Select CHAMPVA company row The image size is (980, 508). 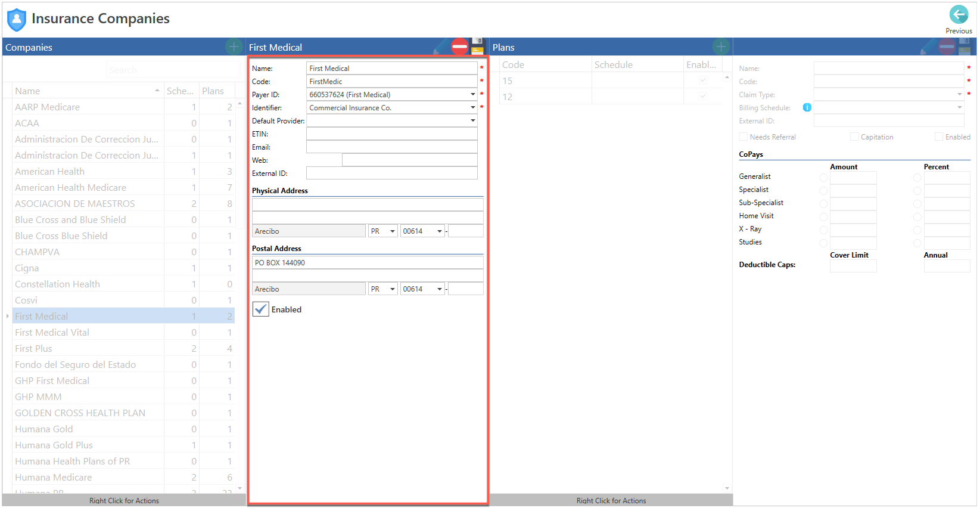pyautogui.click(x=123, y=252)
